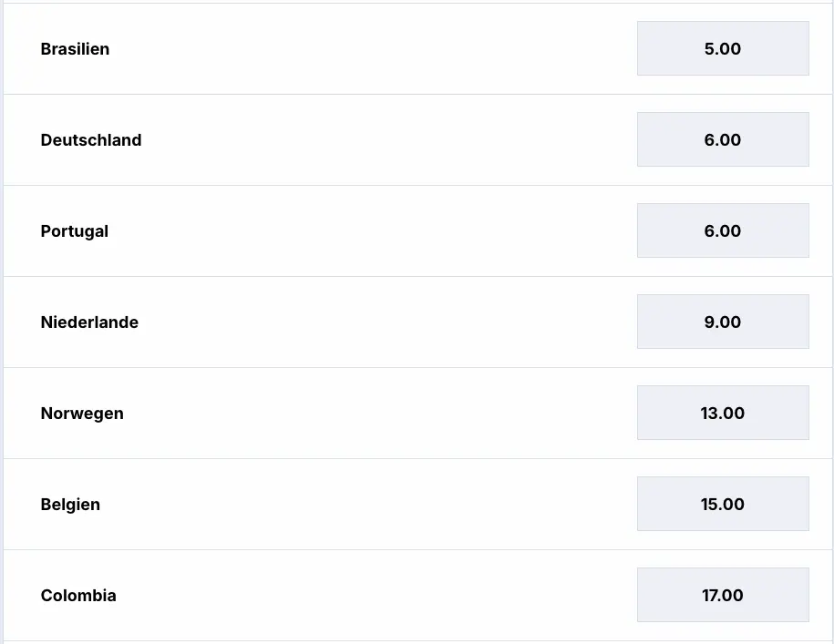Click empty space in the Brasilien row

[x=365, y=49]
